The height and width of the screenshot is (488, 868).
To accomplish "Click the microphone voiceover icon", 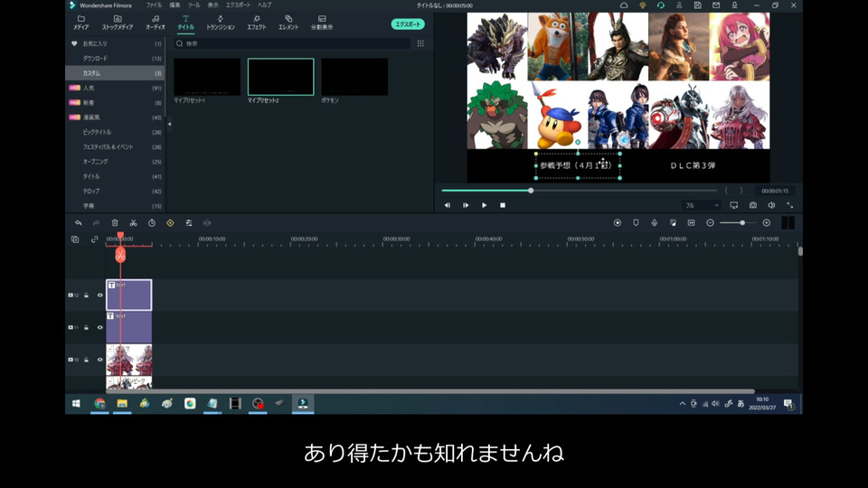I will click(x=655, y=223).
